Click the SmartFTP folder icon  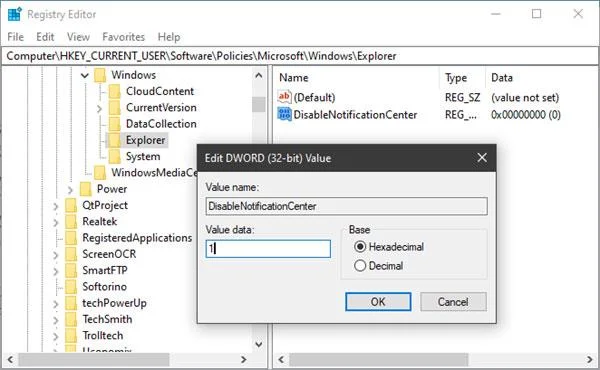click(71, 271)
